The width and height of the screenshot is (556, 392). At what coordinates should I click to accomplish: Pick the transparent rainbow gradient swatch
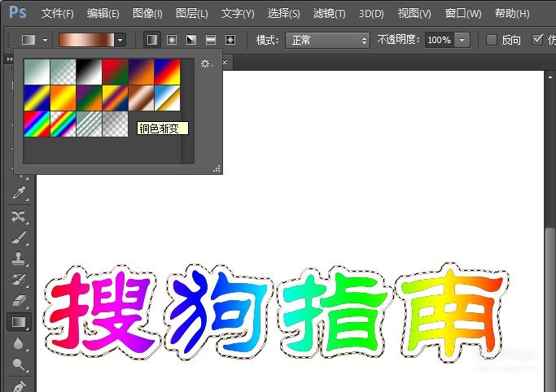coord(63,124)
